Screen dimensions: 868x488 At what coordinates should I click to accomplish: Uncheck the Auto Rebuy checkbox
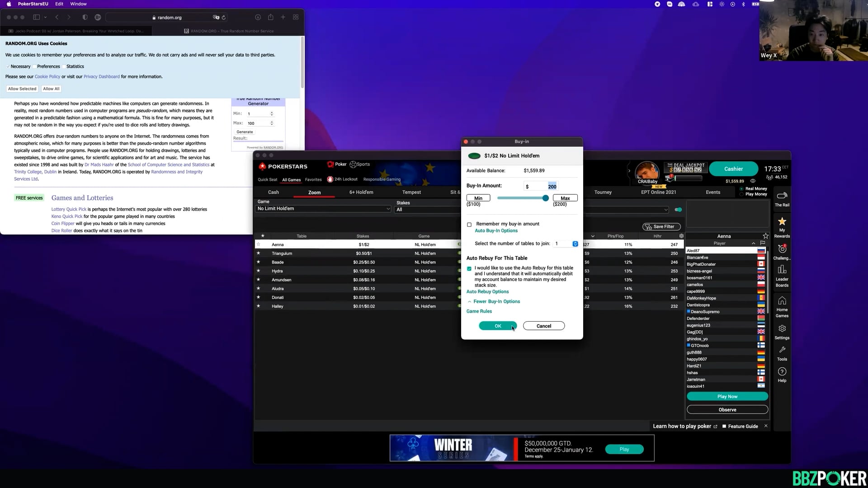[x=469, y=268]
